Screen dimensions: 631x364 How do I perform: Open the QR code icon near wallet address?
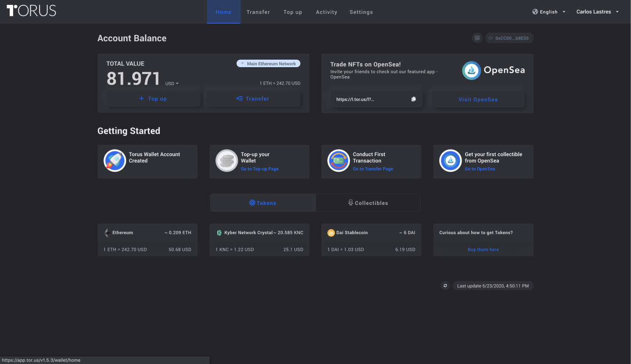(x=477, y=38)
